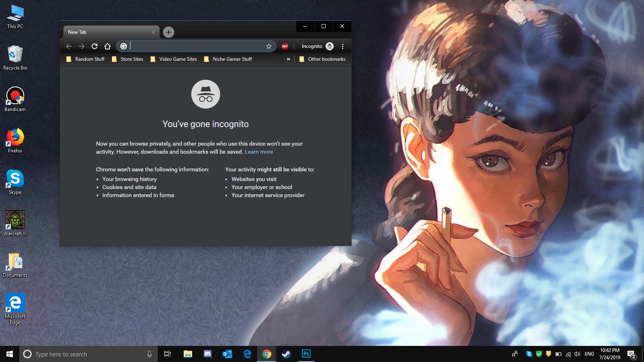Open battery status in the system tray

point(558,354)
